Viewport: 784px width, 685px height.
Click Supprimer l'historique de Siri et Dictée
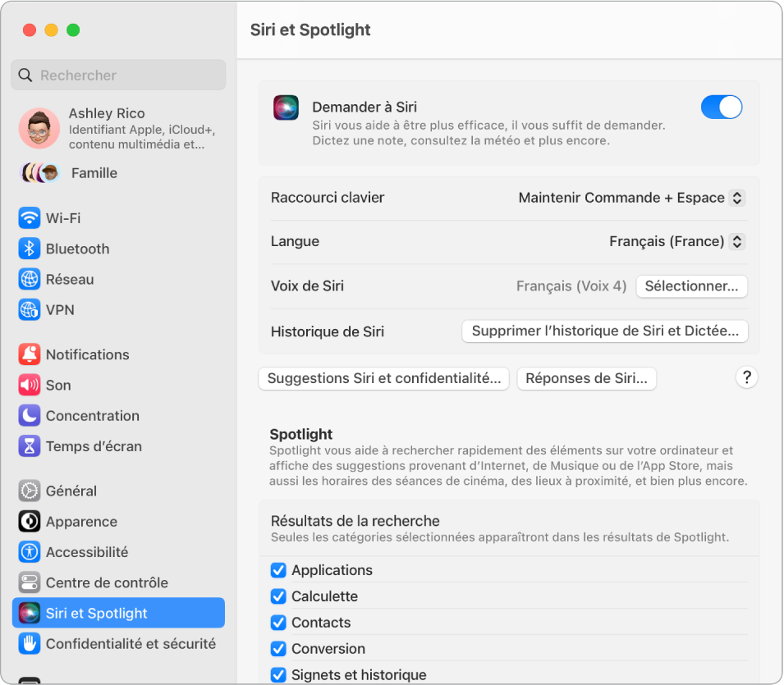coord(605,331)
